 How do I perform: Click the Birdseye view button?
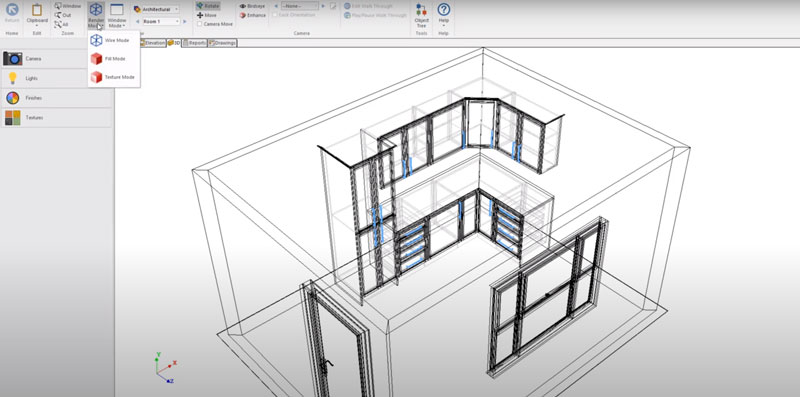pyautogui.click(x=253, y=6)
